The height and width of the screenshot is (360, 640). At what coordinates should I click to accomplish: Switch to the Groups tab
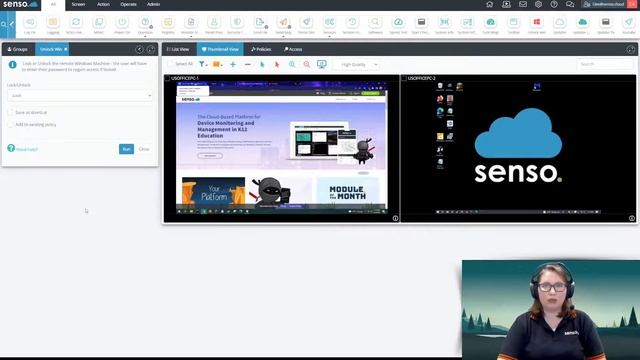[x=18, y=49]
